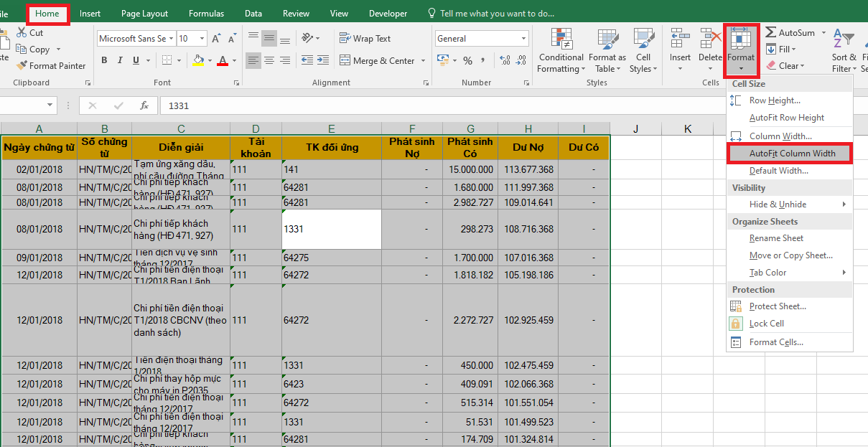
Task: Toggle Bold formatting
Action: click(104, 60)
